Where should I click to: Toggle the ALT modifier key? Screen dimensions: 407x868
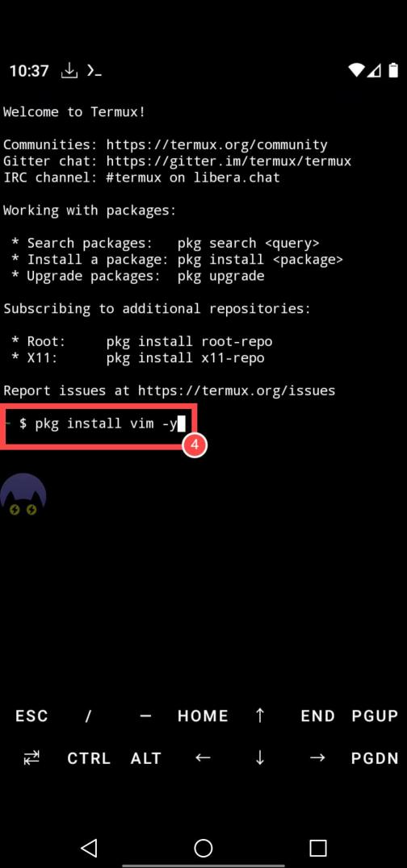(x=146, y=758)
